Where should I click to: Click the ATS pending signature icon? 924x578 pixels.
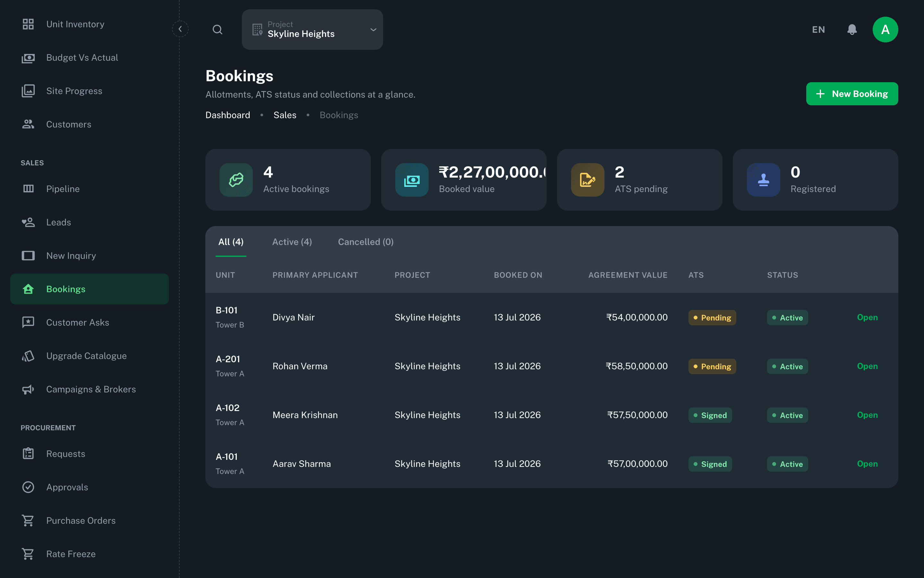pos(587,180)
